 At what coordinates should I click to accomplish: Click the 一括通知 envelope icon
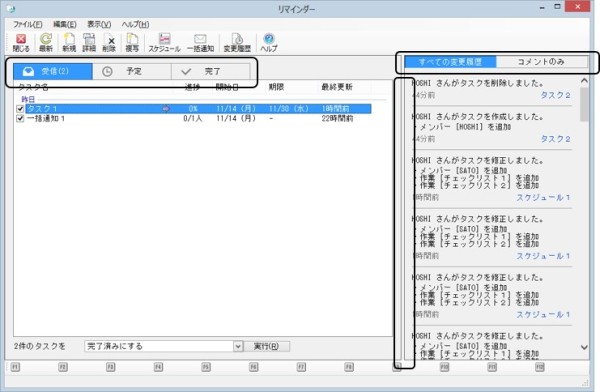tap(200, 42)
